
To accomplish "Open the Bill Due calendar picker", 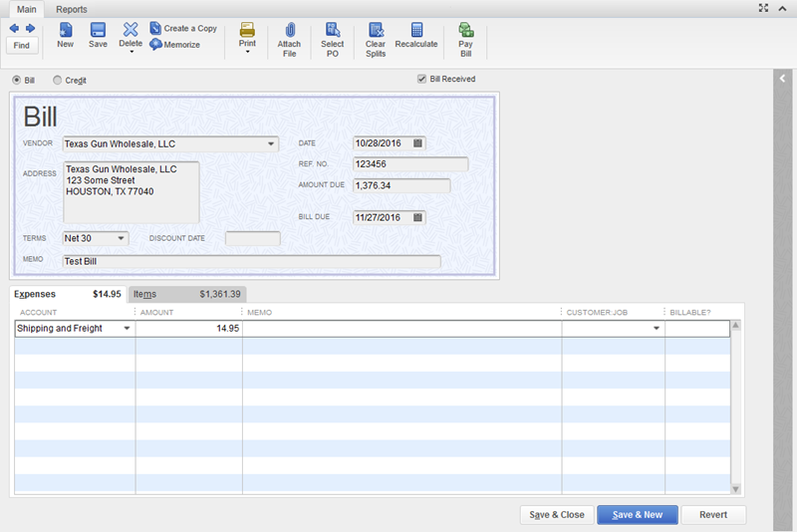I will (x=417, y=217).
